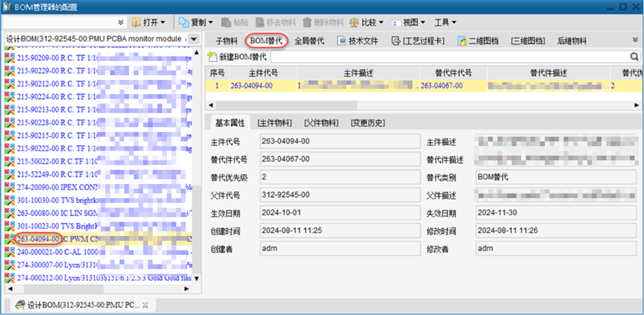Screen dimensions: 644x315
Task: Click the 视图 view icon
Action: pos(396,22)
